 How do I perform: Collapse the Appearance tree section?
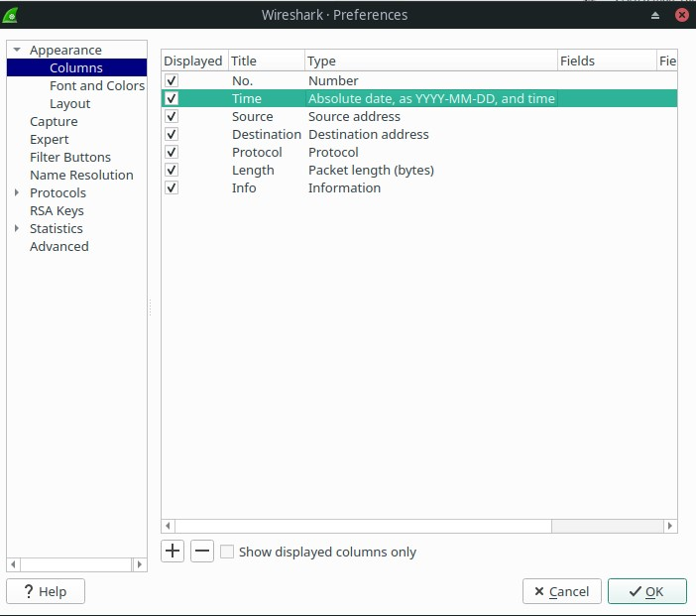17,50
